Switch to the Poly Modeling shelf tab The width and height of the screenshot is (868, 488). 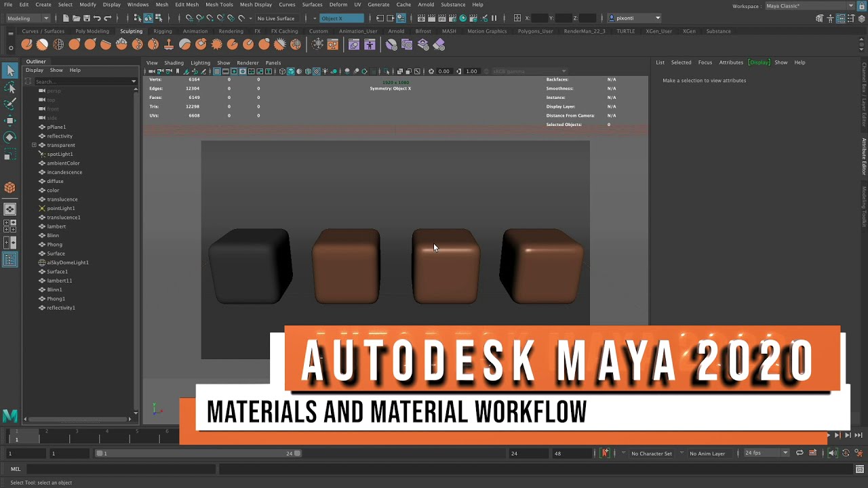pyautogui.click(x=92, y=31)
